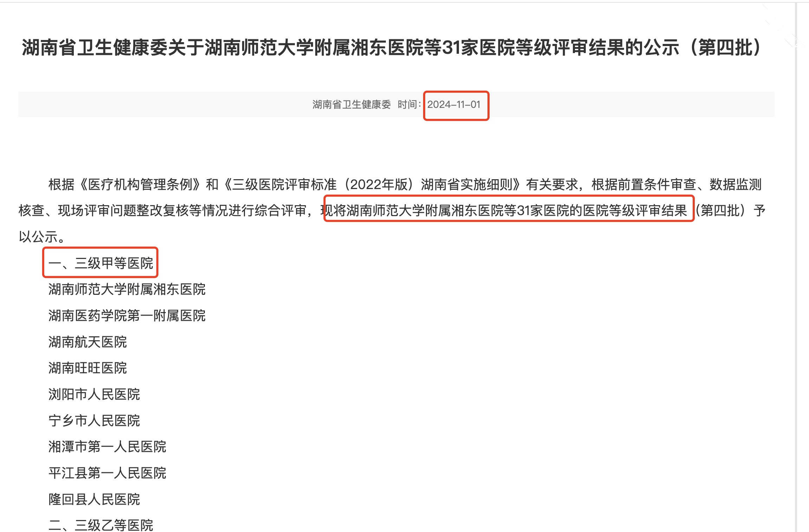
Task: Click the publish date 2024-11-01
Action: [x=454, y=105]
